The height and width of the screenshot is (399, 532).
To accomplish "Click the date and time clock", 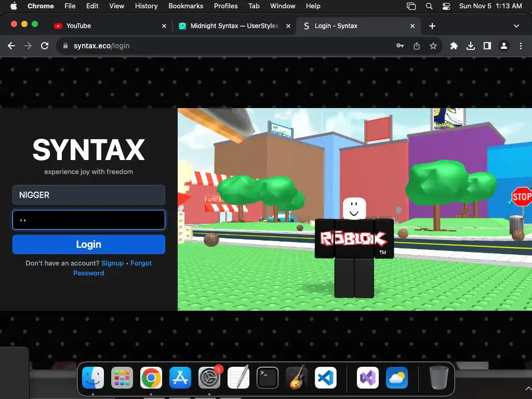I will pos(490,6).
